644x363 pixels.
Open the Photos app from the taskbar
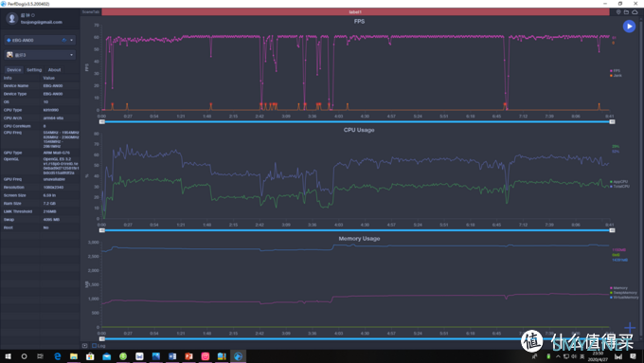pos(155,356)
